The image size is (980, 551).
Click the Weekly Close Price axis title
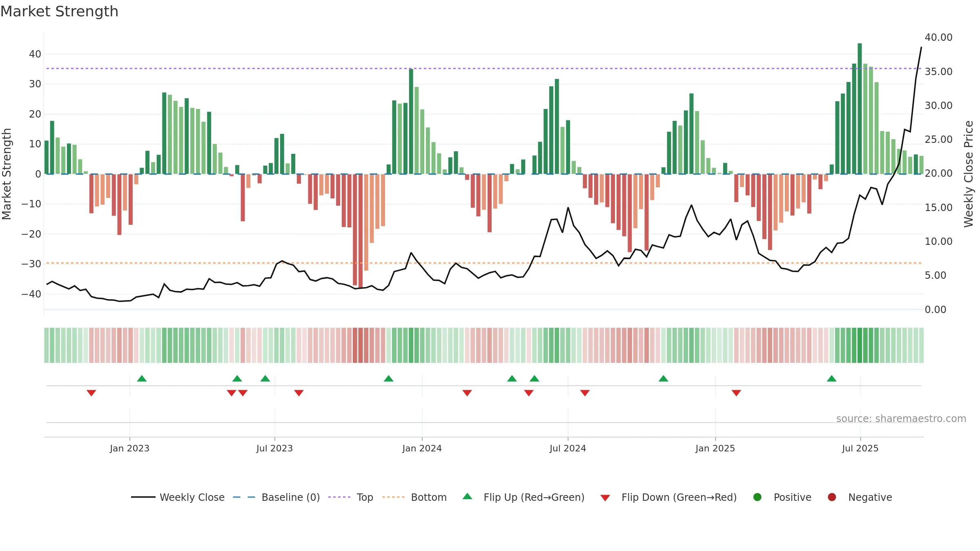coord(969,174)
